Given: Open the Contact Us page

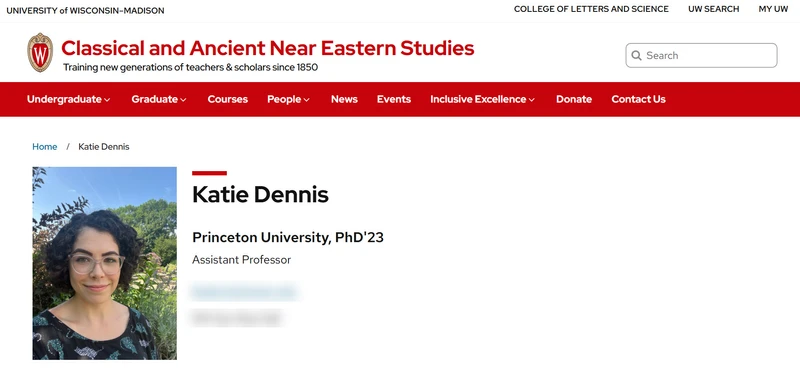Looking at the screenshot, I should (x=638, y=99).
